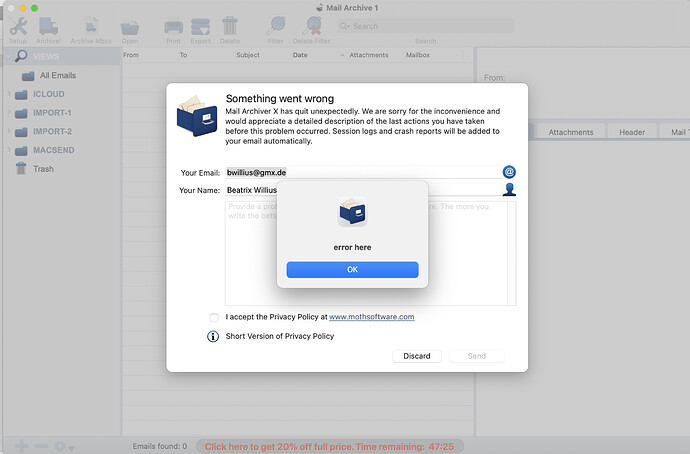The image size is (690, 454).
Task: Click the problem description text area
Action: [x=366, y=253]
